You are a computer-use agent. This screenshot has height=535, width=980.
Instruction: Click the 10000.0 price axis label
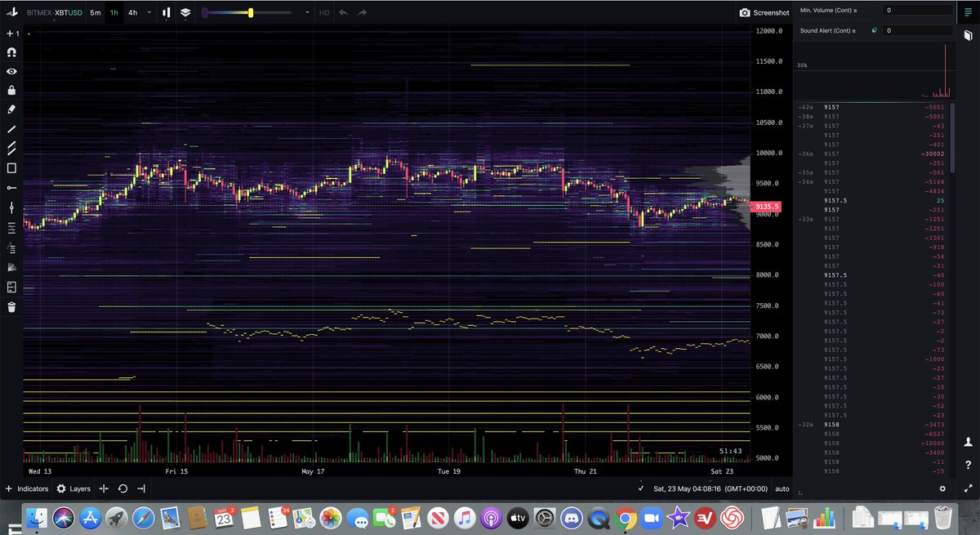[768, 153]
